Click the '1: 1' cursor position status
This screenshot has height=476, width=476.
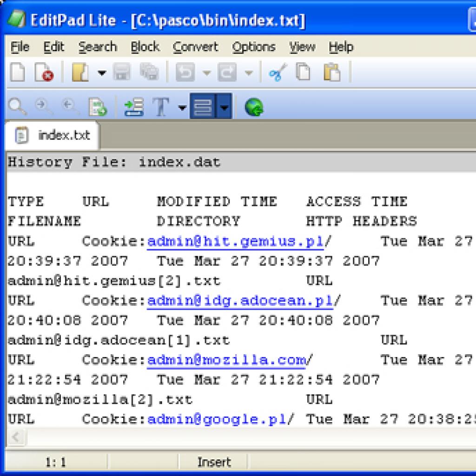pyautogui.click(x=56, y=463)
